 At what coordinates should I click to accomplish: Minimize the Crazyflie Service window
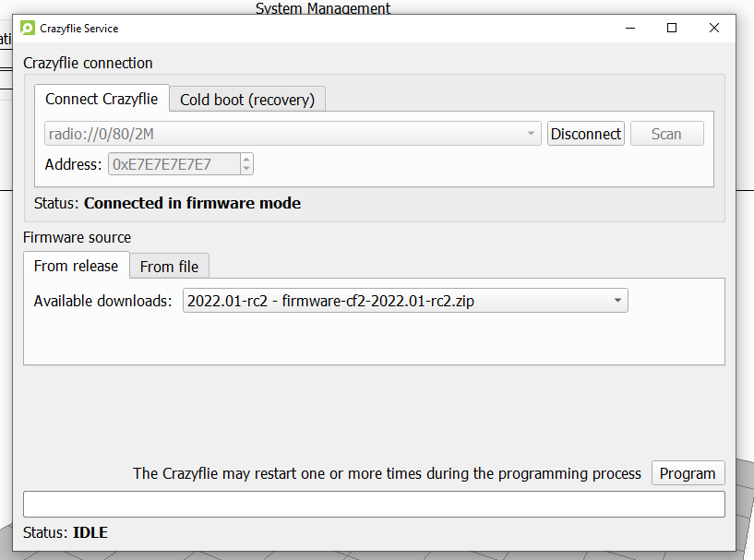point(630,28)
